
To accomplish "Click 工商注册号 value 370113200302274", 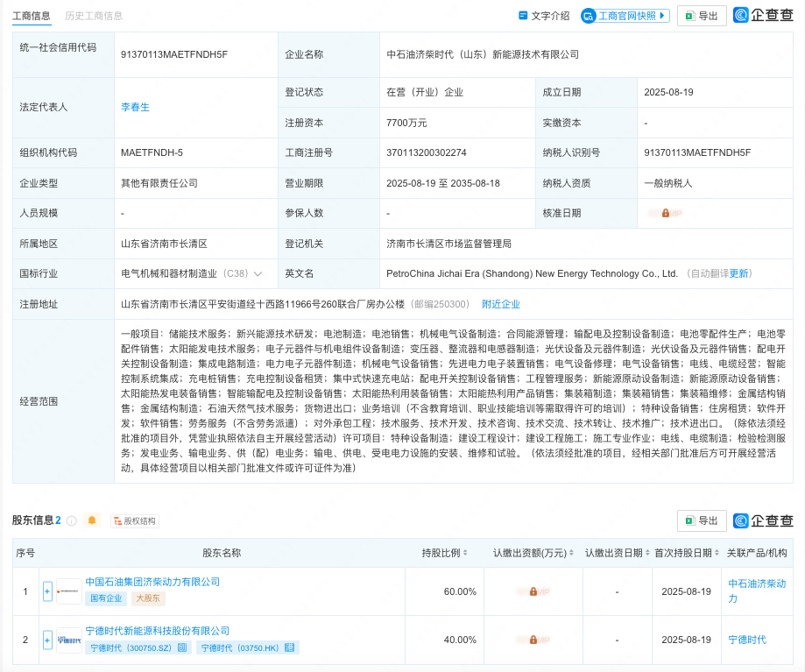I will point(427,152).
